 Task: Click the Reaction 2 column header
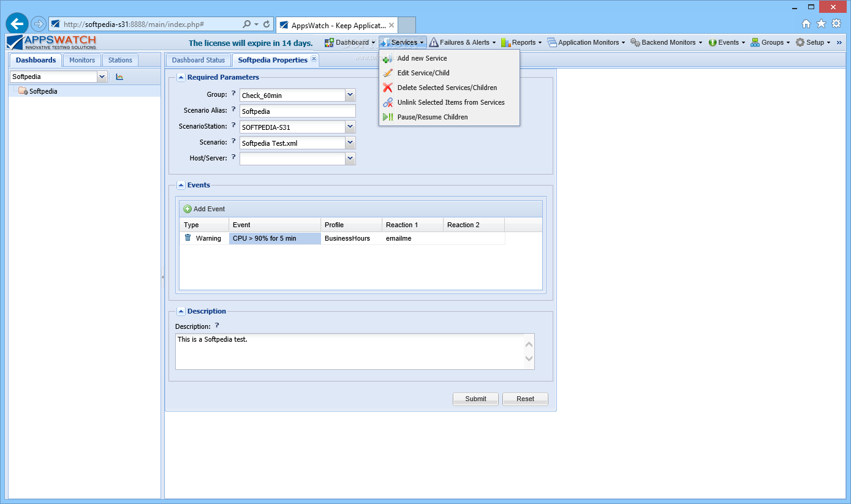point(474,225)
